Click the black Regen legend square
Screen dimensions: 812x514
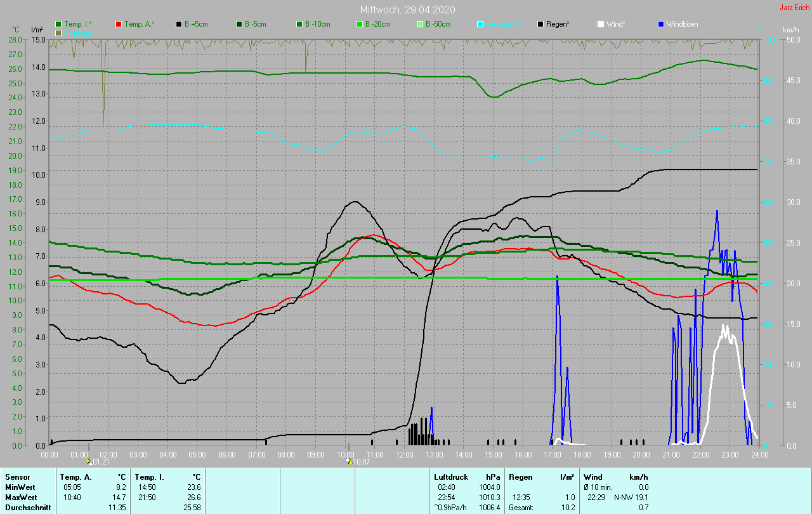pos(540,24)
